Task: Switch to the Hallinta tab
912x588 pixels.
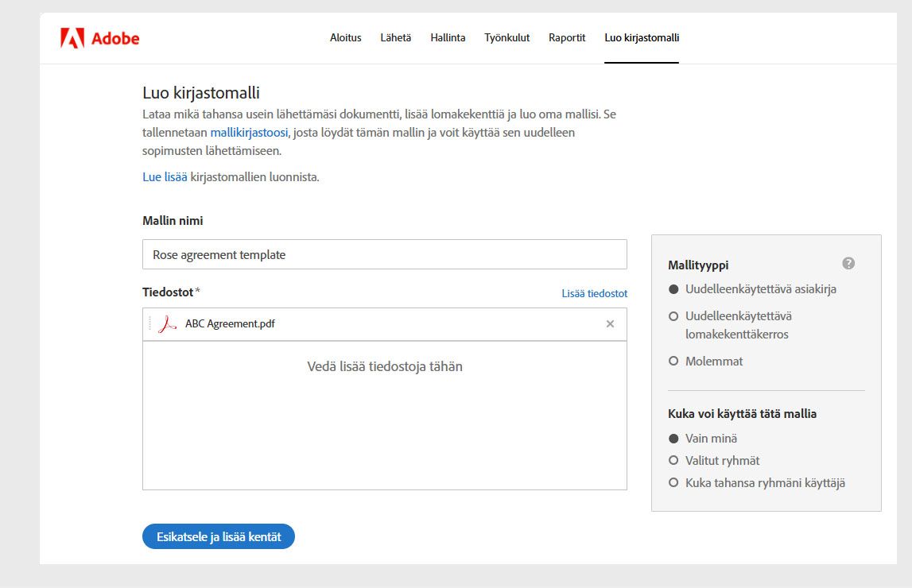Action: click(448, 38)
